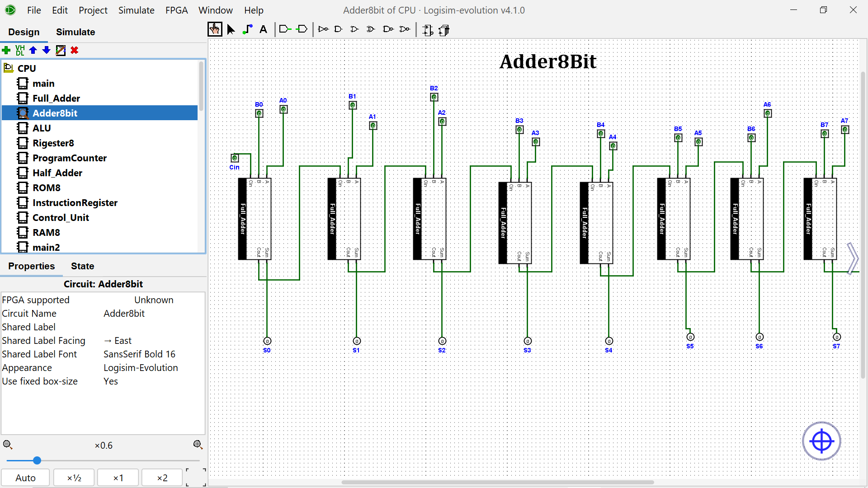Open the Edit menu
Screen dimensions: 868x488
coord(60,10)
